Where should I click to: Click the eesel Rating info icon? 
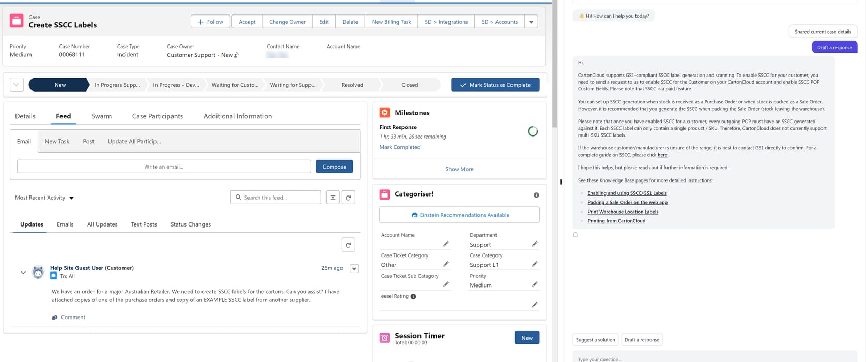tap(413, 296)
